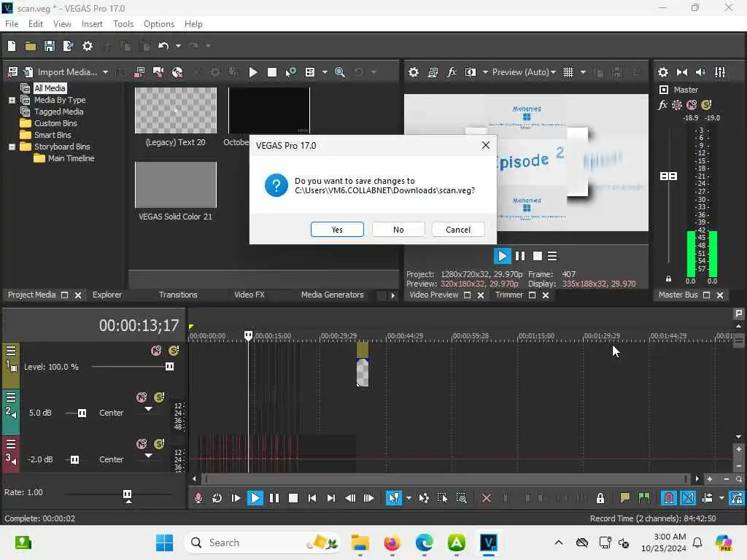Toggle Solo on audio track 3
The image size is (747, 560).
pyautogui.click(x=159, y=444)
